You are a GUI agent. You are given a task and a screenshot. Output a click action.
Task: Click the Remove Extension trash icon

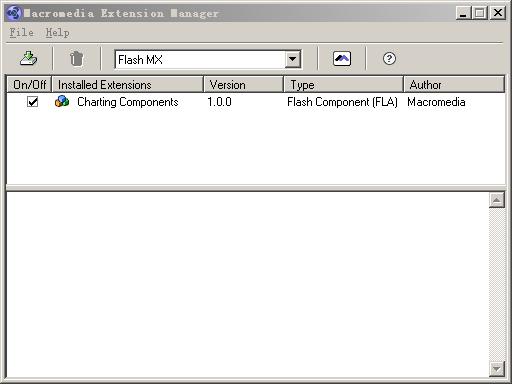(76, 59)
